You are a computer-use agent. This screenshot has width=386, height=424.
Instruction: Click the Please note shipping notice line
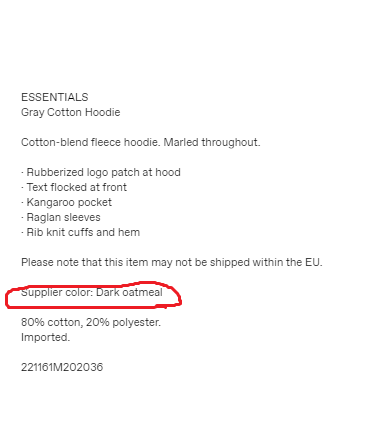[172, 262]
